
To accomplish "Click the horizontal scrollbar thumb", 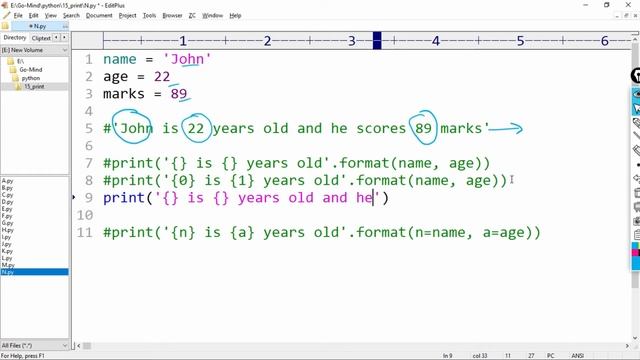I will tap(87, 346).
